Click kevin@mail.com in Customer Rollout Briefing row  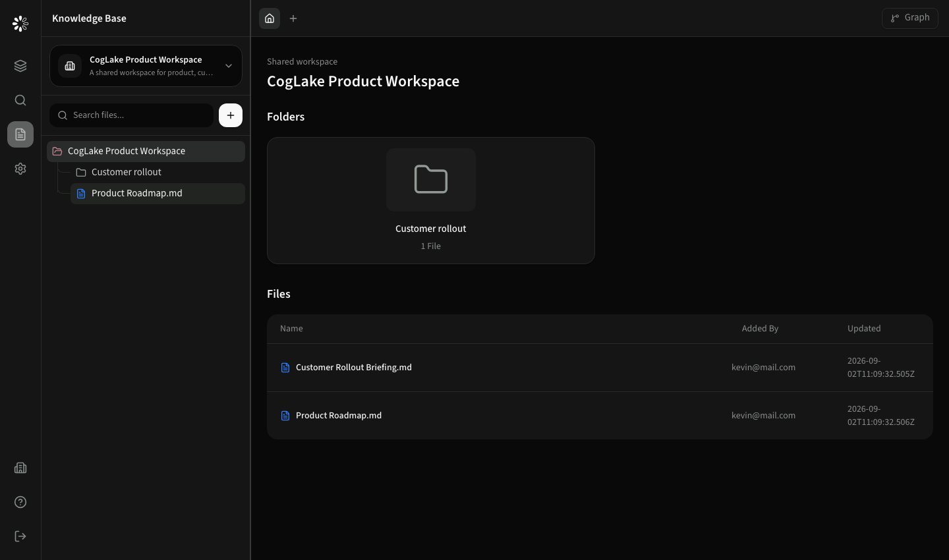pos(763,367)
